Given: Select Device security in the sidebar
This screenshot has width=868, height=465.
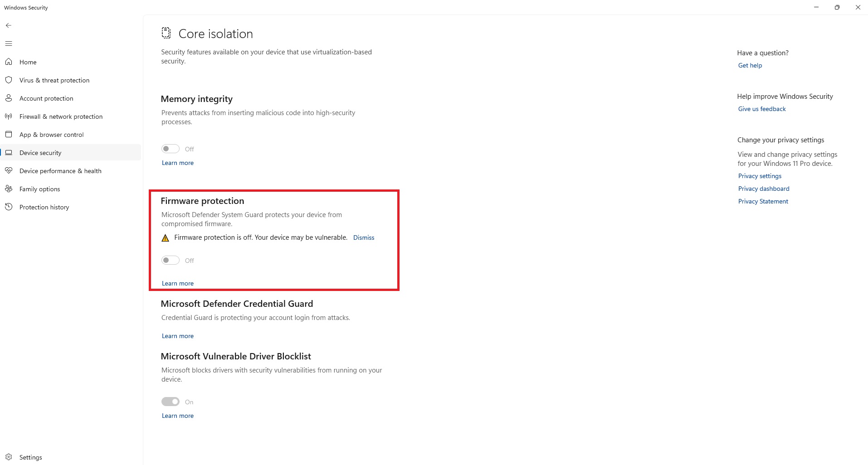Looking at the screenshot, I should pyautogui.click(x=40, y=153).
